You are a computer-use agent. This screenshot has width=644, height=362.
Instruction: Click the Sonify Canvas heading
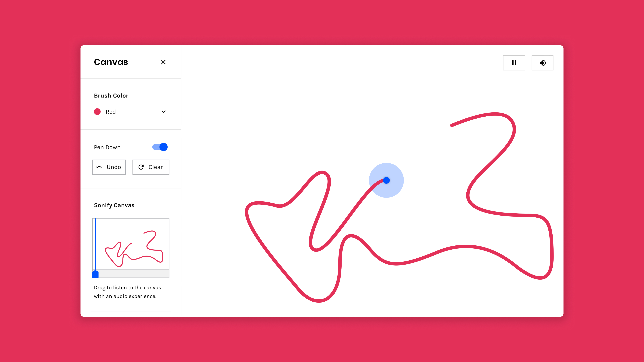pyautogui.click(x=114, y=205)
